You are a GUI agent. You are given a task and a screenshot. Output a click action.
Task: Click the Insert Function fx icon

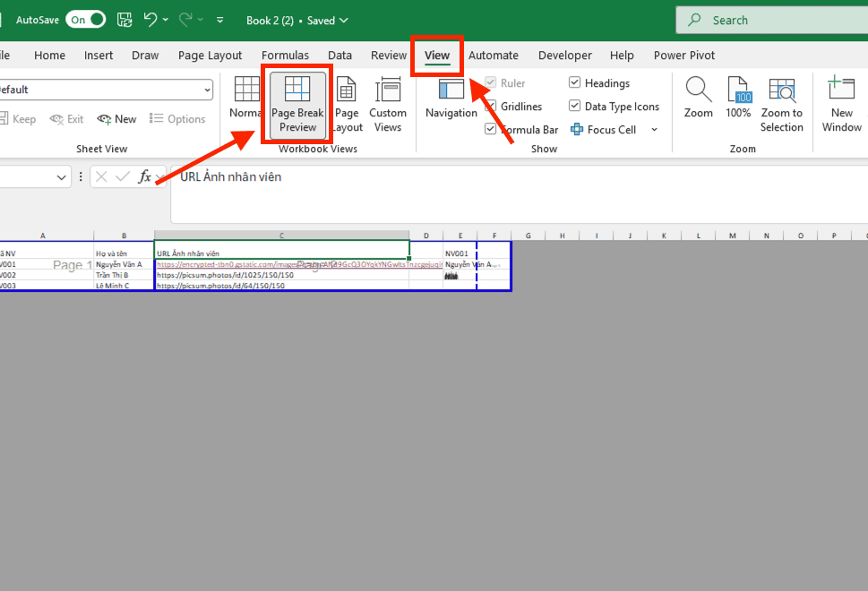pyautogui.click(x=144, y=176)
